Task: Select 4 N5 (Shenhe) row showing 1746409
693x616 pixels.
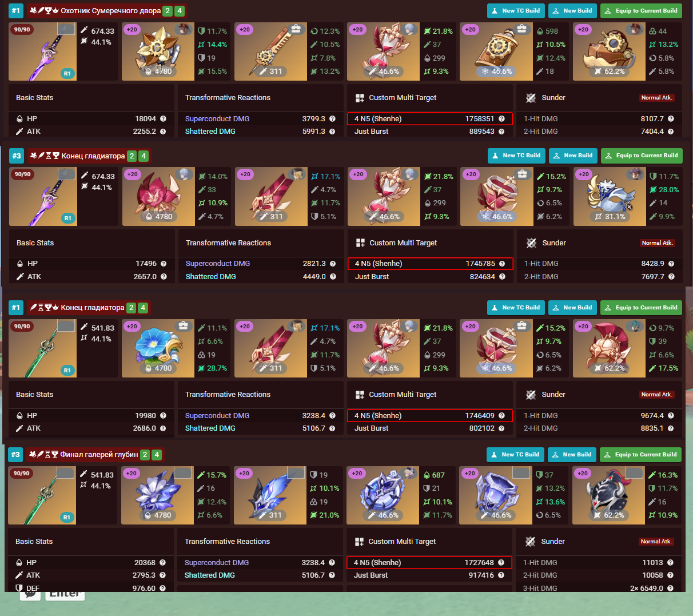Action: (429, 416)
